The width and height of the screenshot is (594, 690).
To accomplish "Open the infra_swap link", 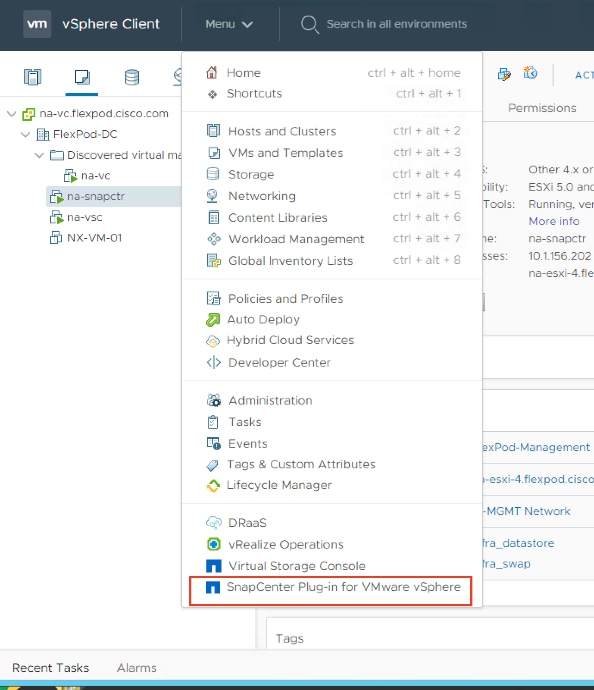I will [x=506, y=564].
